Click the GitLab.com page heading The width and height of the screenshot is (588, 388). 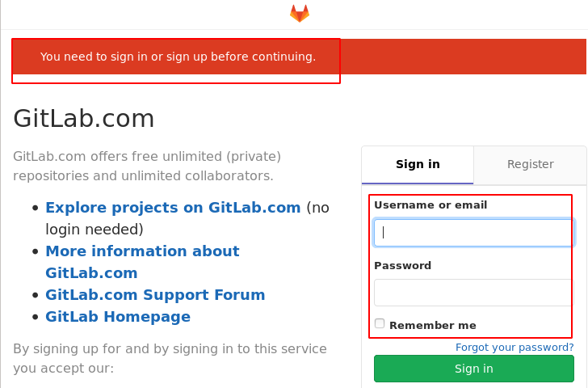tap(84, 119)
